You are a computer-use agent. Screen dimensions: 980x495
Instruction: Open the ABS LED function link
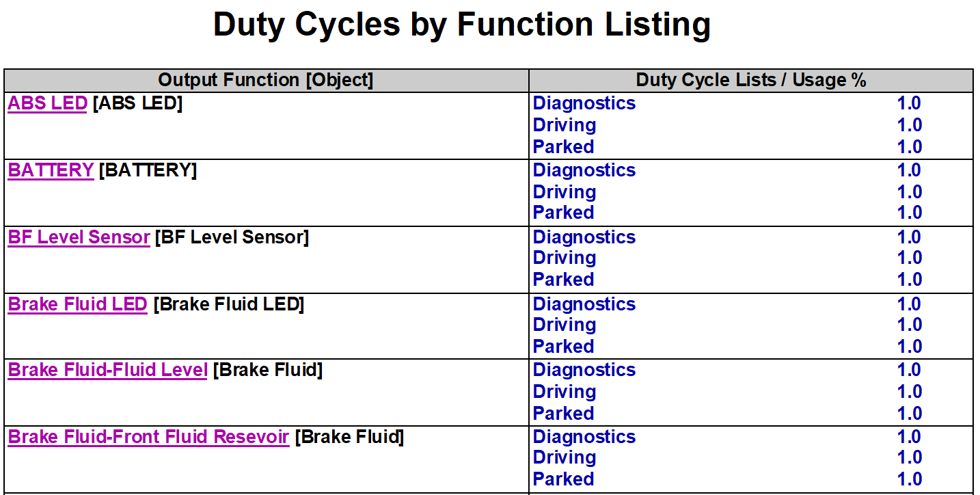pyautogui.click(x=47, y=104)
